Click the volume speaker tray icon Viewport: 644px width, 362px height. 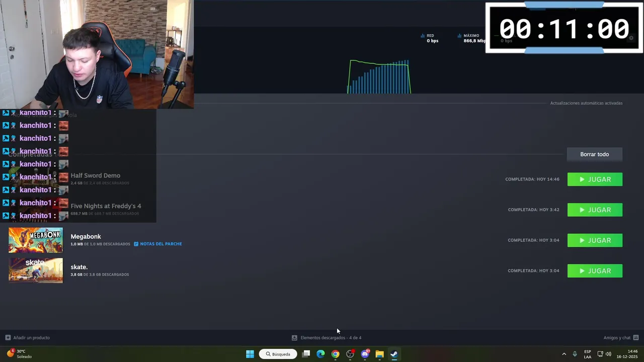coord(608,354)
